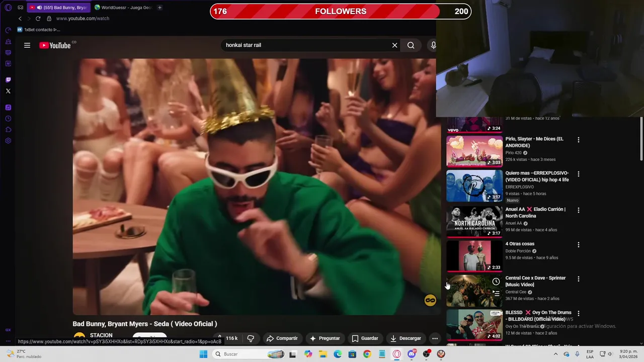Open options menu for Central Cee Sprinter
The width and height of the screenshot is (644, 362).
pyautogui.click(x=578, y=279)
